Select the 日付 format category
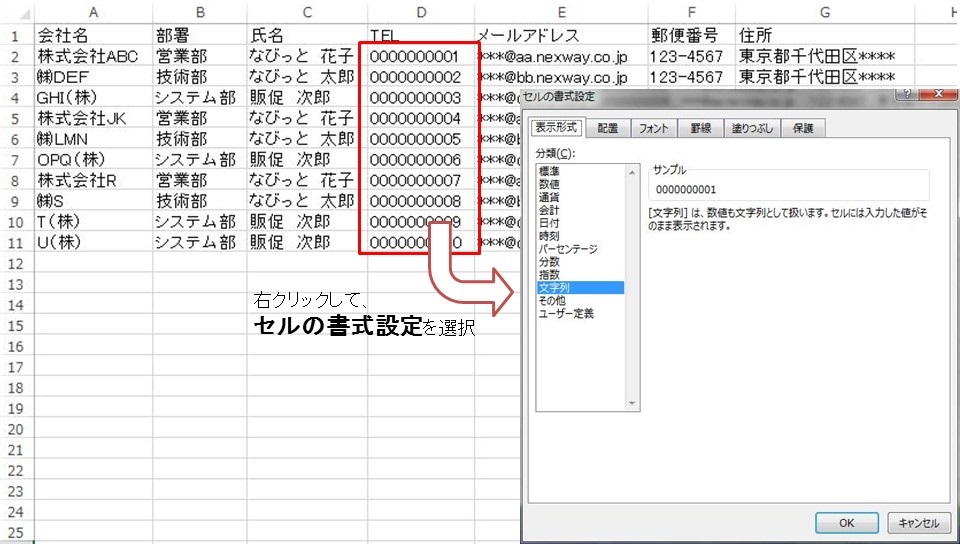The image size is (960, 544). coord(549,223)
